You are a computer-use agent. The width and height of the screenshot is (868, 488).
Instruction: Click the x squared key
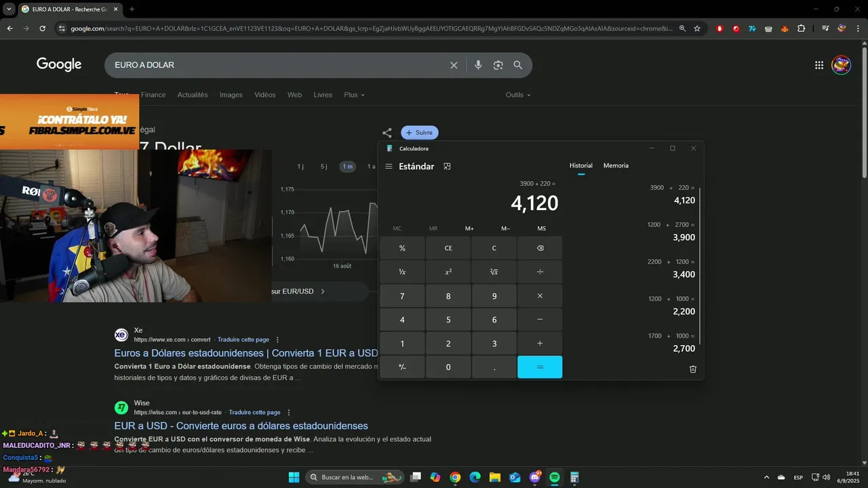point(448,272)
